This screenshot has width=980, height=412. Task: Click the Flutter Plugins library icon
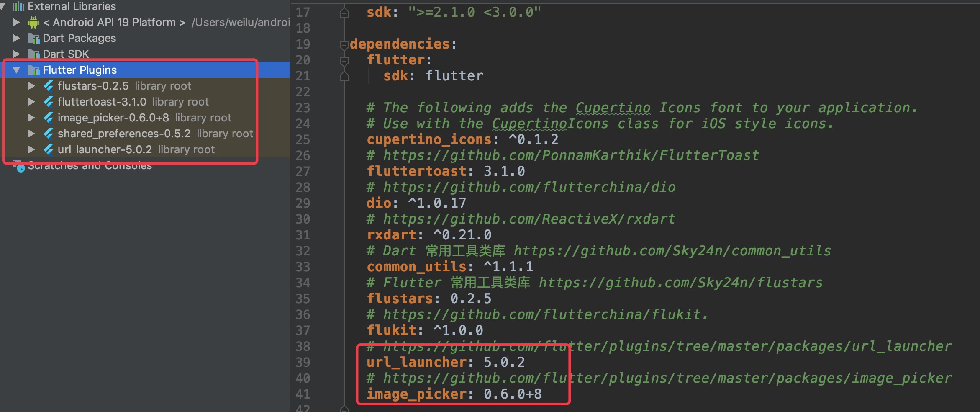tap(33, 70)
